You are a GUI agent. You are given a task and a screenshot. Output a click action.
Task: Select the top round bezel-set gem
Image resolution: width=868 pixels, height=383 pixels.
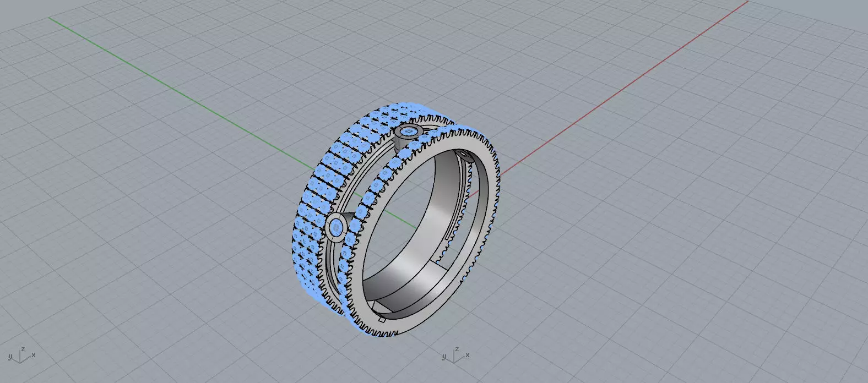[409, 132]
